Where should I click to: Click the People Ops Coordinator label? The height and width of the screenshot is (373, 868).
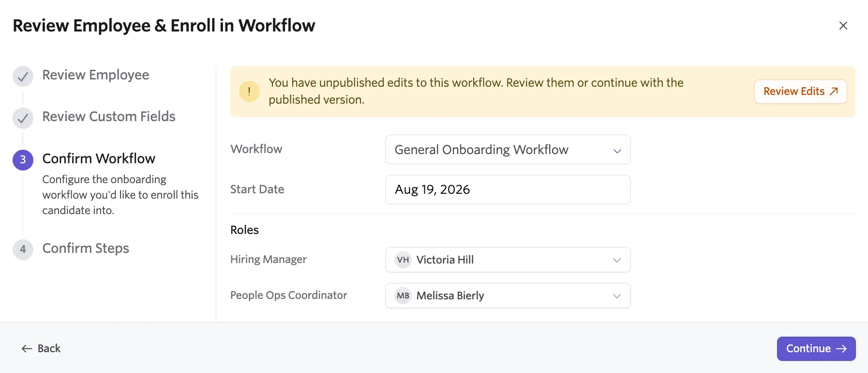click(288, 295)
